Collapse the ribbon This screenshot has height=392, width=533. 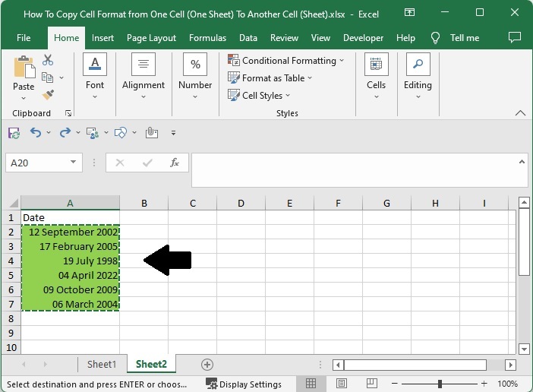click(520, 113)
